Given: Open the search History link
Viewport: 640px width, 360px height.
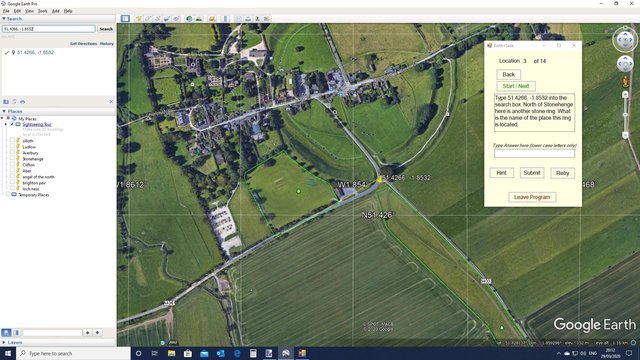Looking at the screenshot, I should (107, 44).
